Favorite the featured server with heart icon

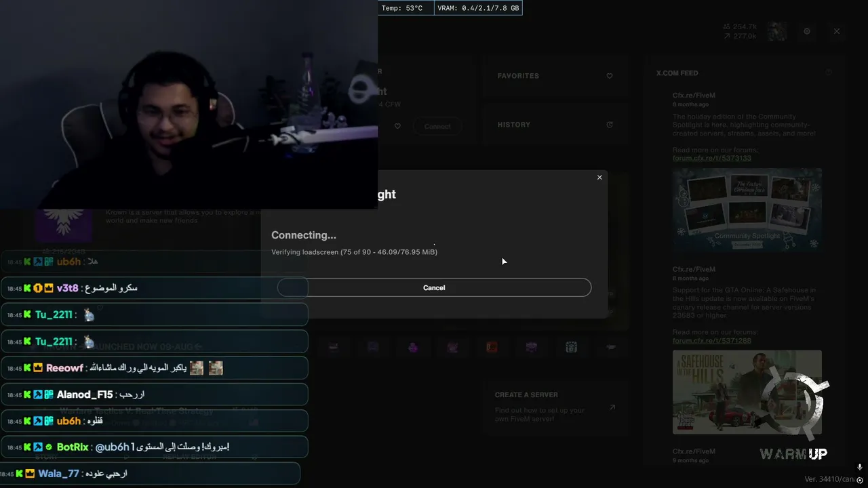point(397,126)
